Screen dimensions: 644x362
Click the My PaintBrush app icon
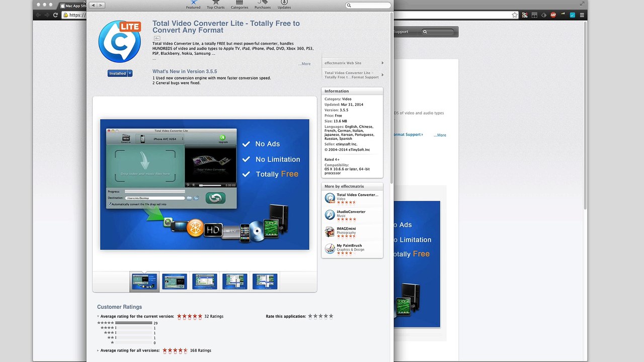point(330,249)
